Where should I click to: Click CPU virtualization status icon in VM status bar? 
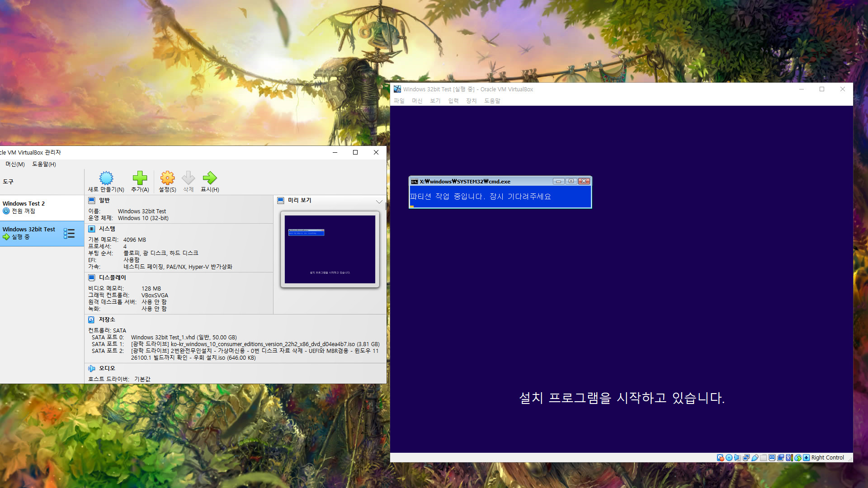[x=789, y=458]
